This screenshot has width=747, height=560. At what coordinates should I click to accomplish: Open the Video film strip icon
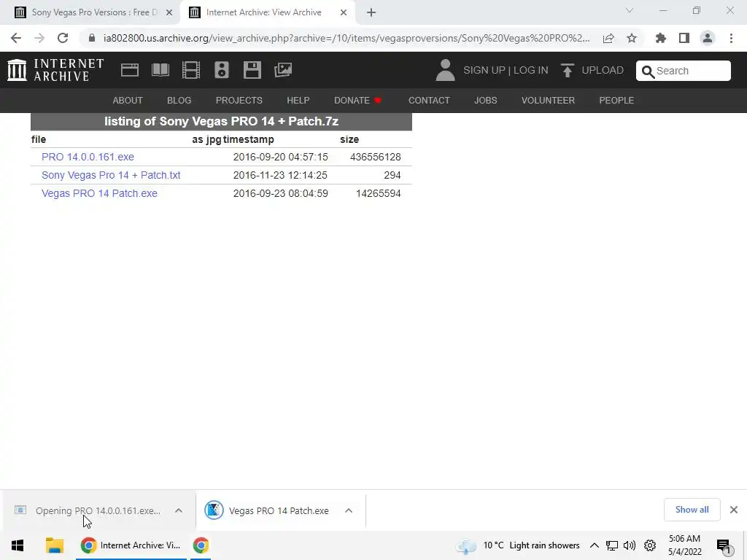[191, 70]
